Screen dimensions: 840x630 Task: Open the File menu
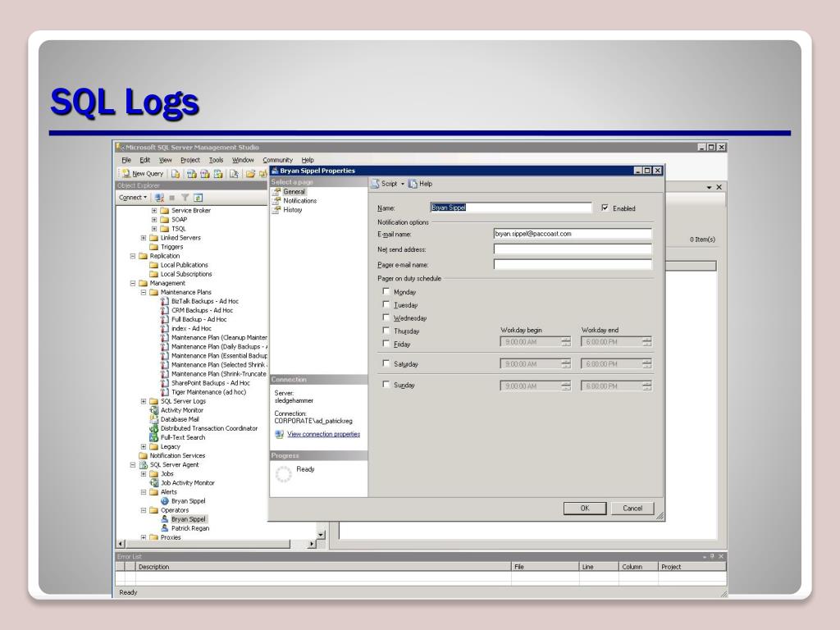tap(126, 160)
